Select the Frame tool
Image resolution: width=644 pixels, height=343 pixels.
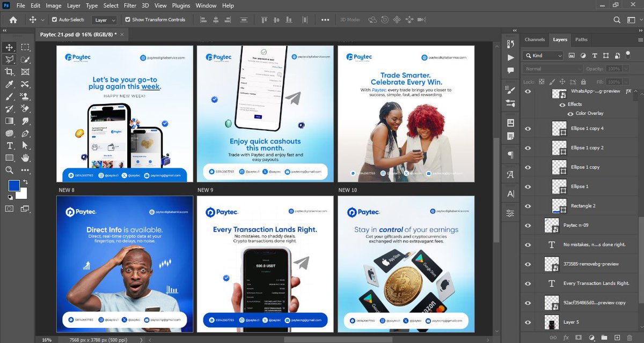25,72
